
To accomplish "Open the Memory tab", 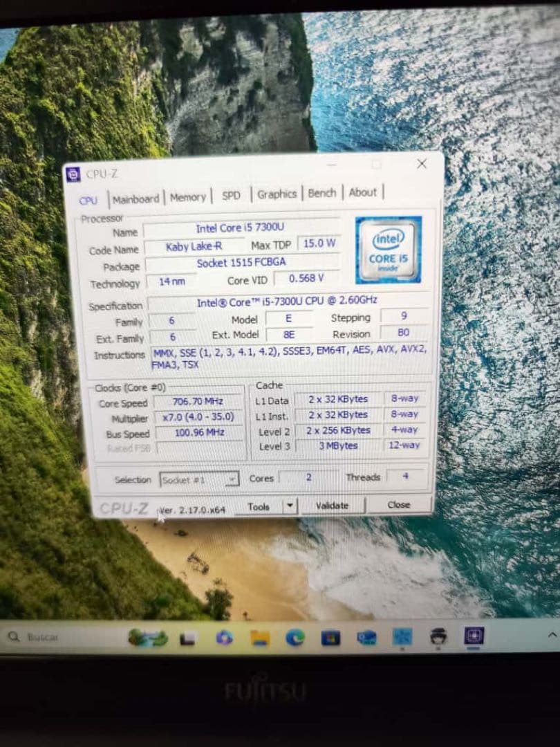I will tap(187, 197).
